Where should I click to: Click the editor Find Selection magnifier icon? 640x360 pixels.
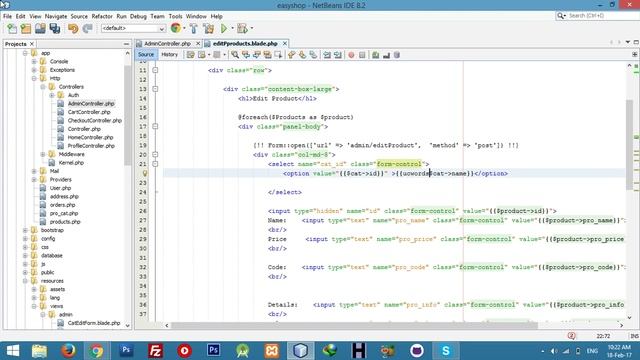point(235,55)
